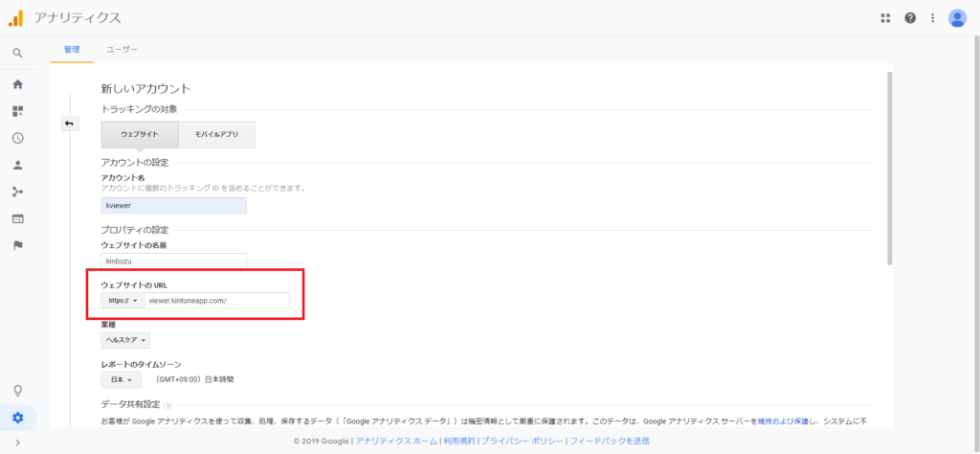
Task: Open the three-dot more options menu
Action: coord(933,18)
